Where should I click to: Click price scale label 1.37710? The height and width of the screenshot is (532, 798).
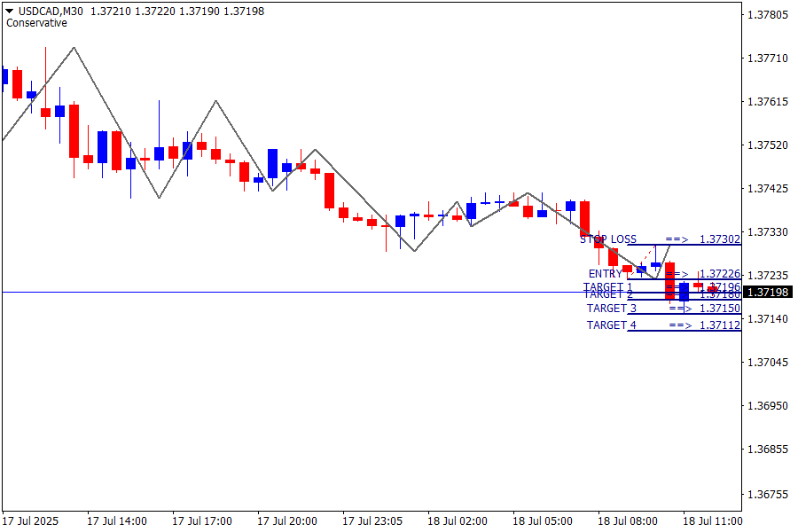(x=768, y=59)
